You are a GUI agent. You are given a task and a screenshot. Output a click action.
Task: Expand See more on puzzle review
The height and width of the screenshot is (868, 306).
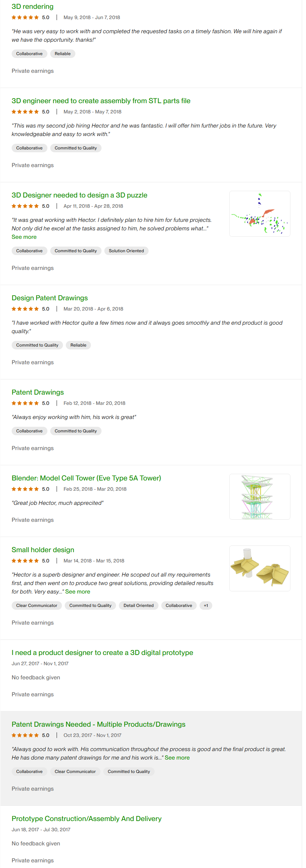coord(24,237)
